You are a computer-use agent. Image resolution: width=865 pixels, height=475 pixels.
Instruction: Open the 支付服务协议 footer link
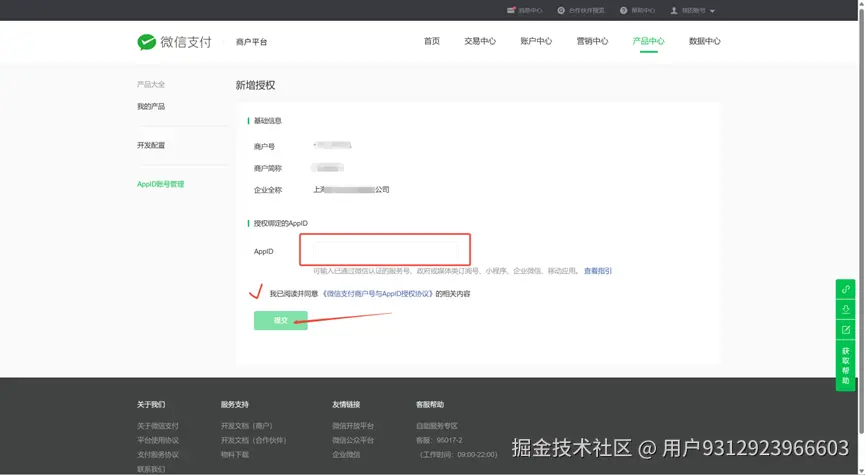(x=158, y=455)
